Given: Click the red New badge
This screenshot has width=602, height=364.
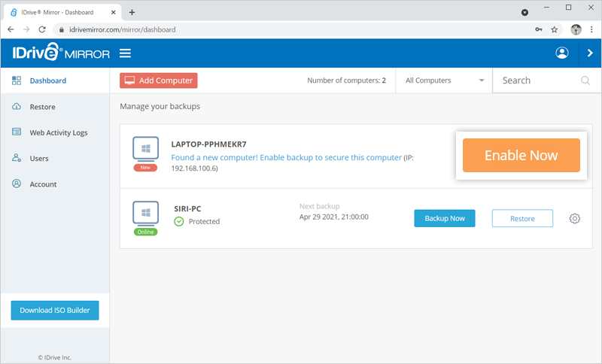Looking at the screenshot, I should [x=145, y=168].
